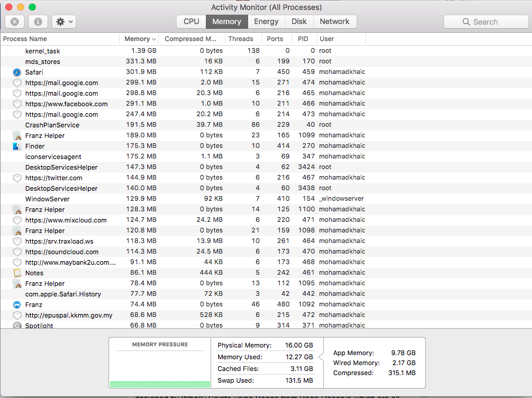Toggle sort on Memory column header
The image size is (532, 398).
(139, 39)
